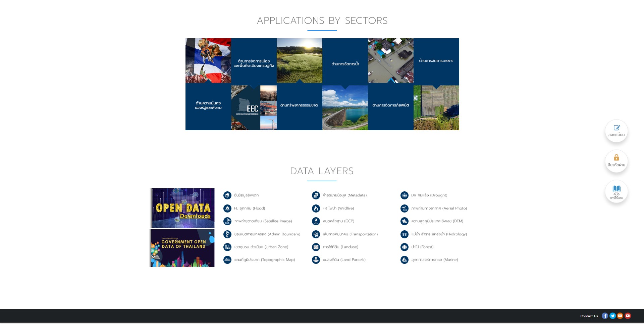Open the Transportation layer icon
This screenshot has height=328, width=644.
[x=316, y=234]
